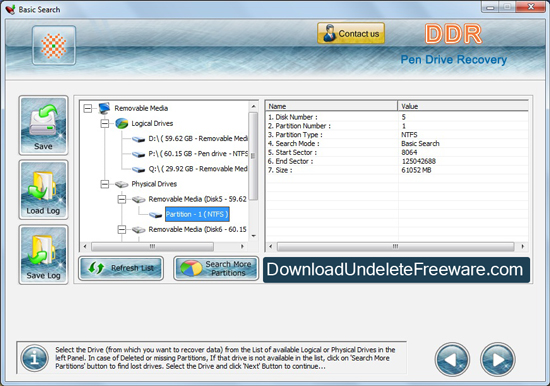Click the P:\ drive icon

(x=139, y=154)
